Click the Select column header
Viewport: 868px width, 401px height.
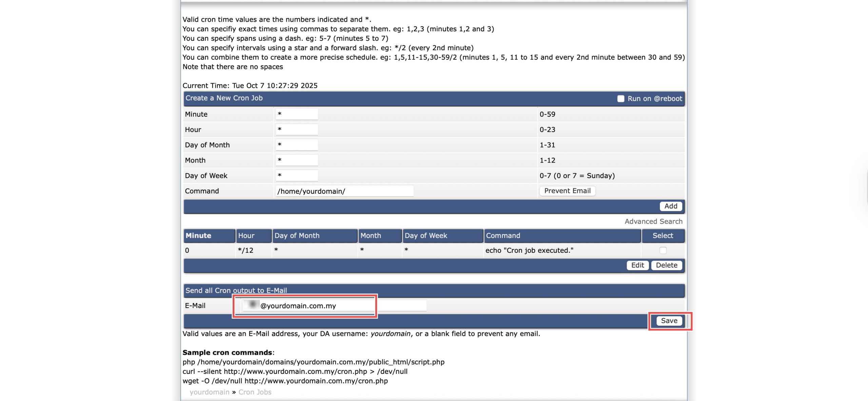click(663, 235)
